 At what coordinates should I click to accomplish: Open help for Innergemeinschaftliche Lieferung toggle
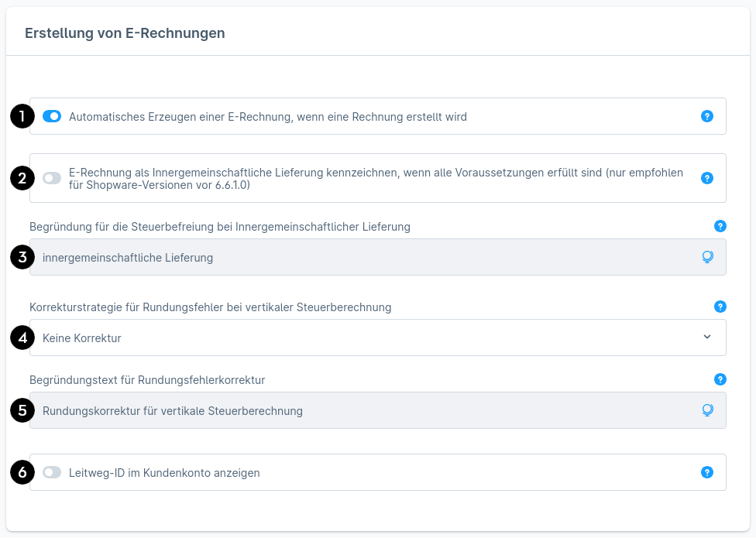point(706,178)
